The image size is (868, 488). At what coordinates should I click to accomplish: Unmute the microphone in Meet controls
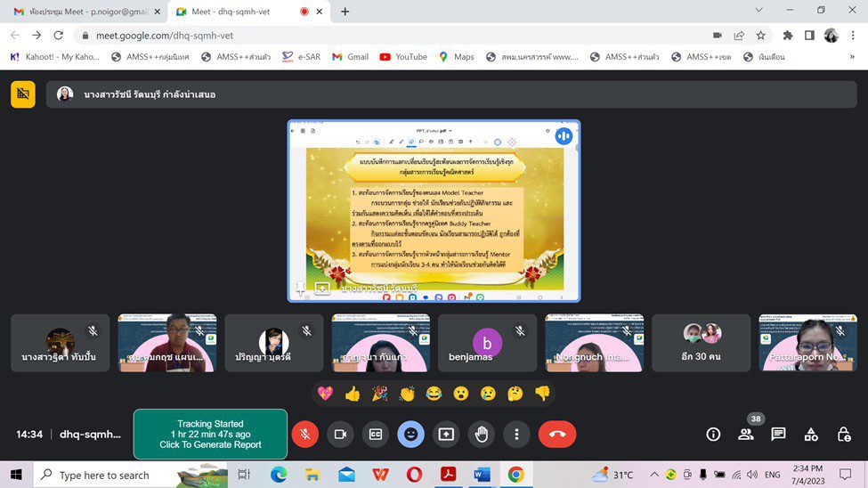(305, 435)
